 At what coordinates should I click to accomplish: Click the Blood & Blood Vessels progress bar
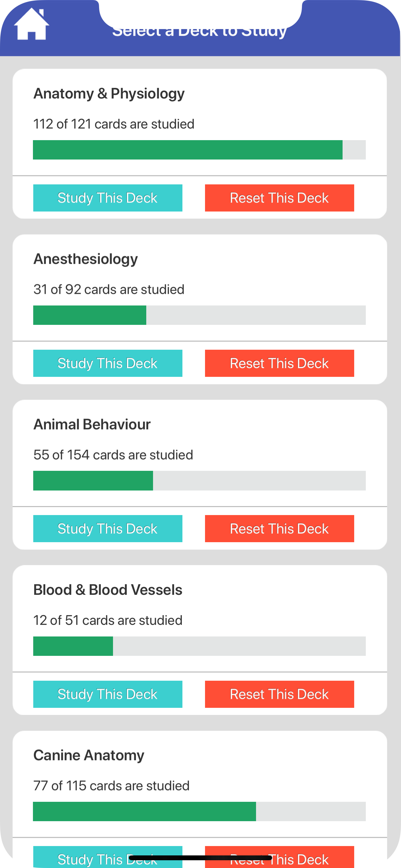coord(199,646)
